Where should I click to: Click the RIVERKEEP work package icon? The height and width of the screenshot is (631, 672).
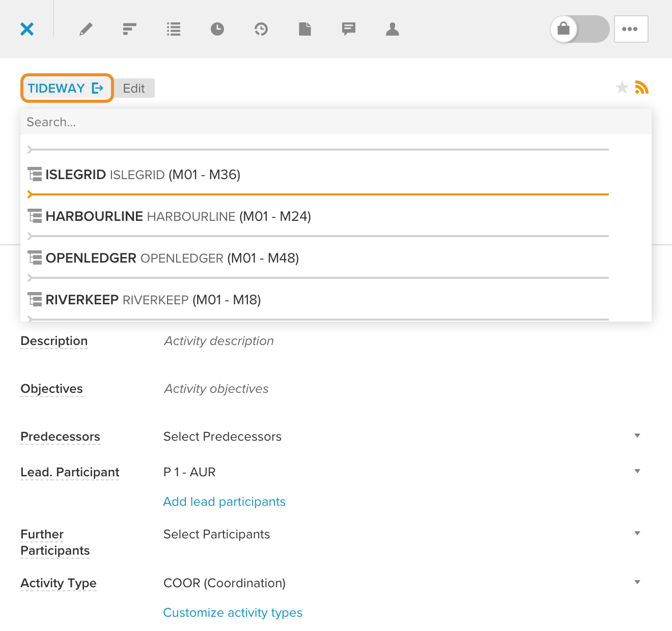click(35, 300)
